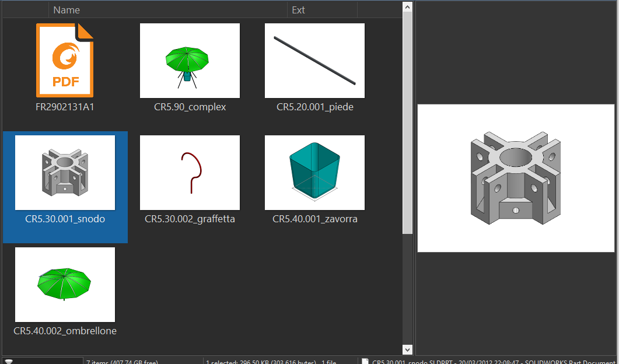This screenshot has width=619, height=364.
Task: Select the CR5.20.001_piede rod thumbnail
Action: click(x=314, y=60)
